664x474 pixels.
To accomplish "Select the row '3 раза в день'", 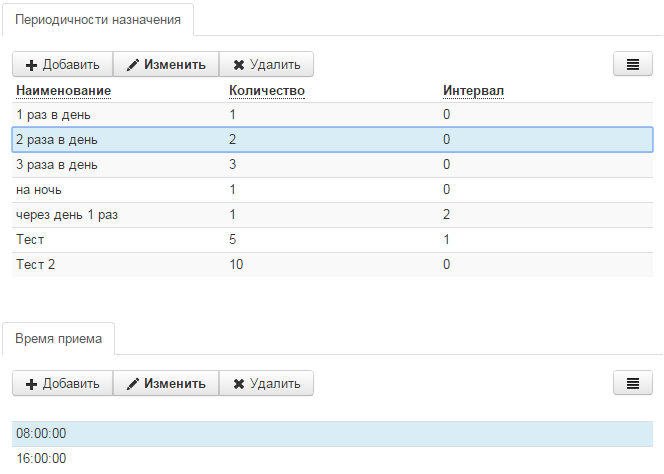I will (x=332, y=165).
